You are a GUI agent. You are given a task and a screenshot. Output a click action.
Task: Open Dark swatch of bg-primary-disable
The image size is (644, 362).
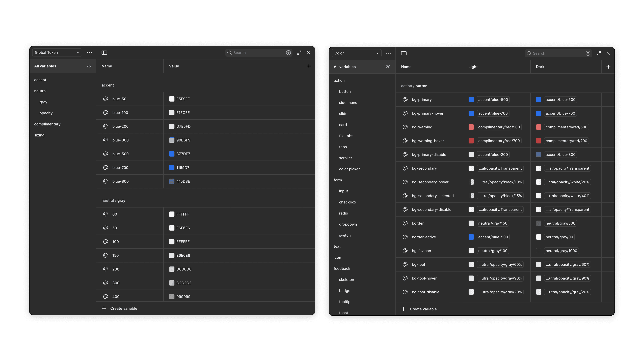[539, 154]
